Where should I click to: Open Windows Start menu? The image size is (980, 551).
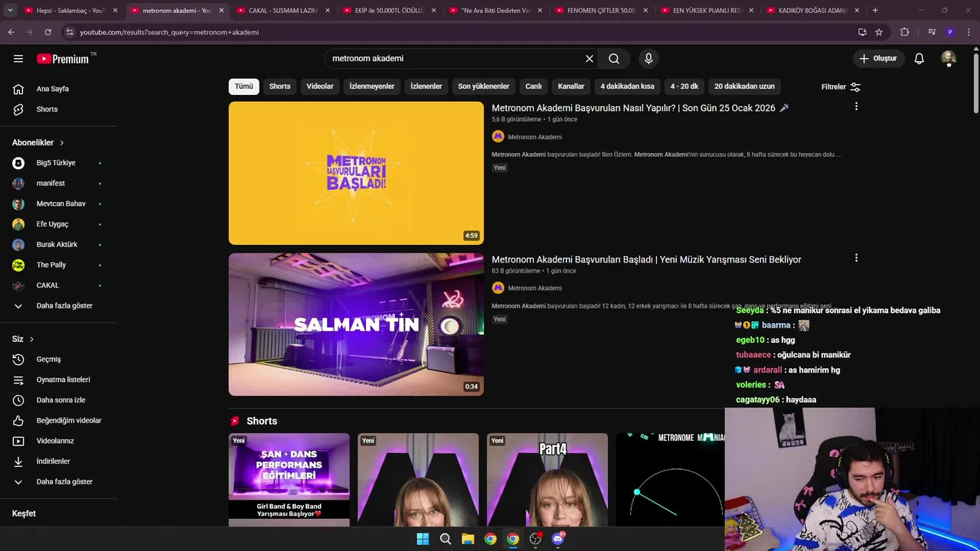[423, 539]
